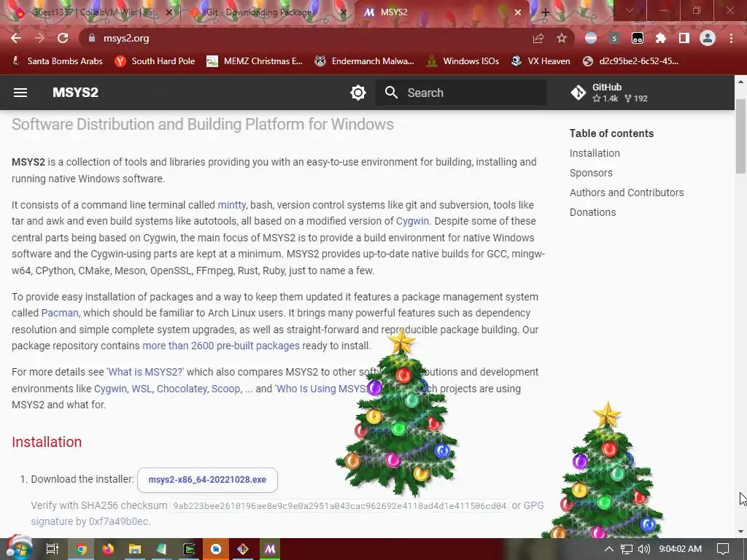Go back with the browser back arrow
This screenshot has width=747, height=560.
[x=16, y=38]
